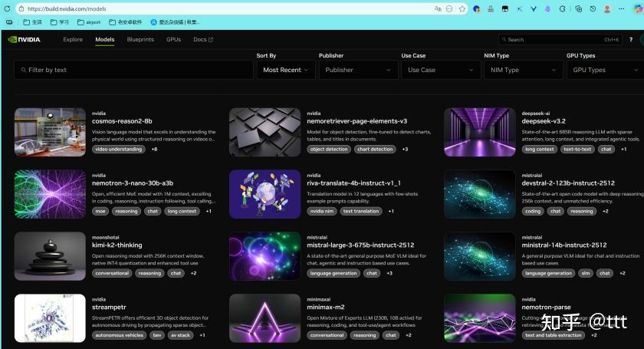Click the NVIDIA logo
This screenshot has height=349, width=644.
pos(24,39)
